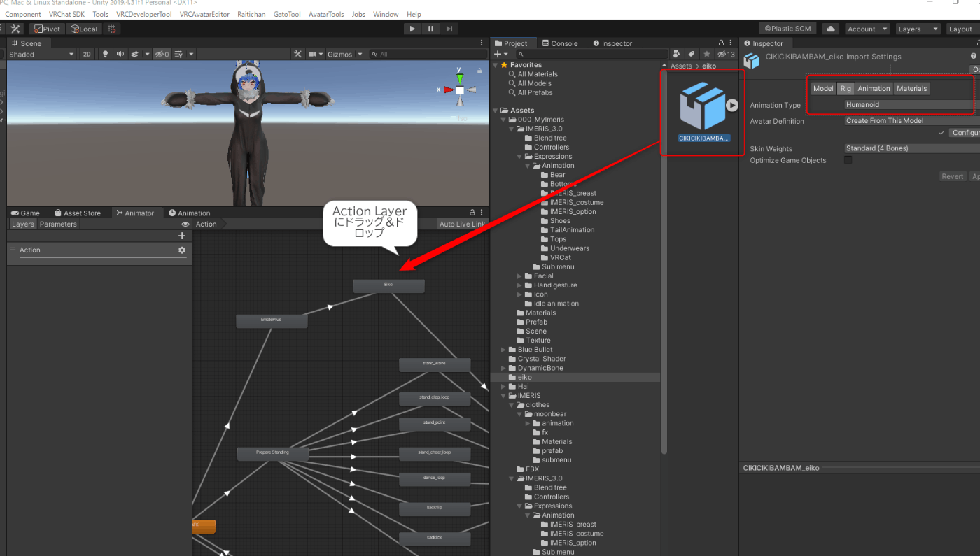This screenshot has width=980, height=556.
Task: Select the Prepare Standing state node
Action: coord(272,453)
